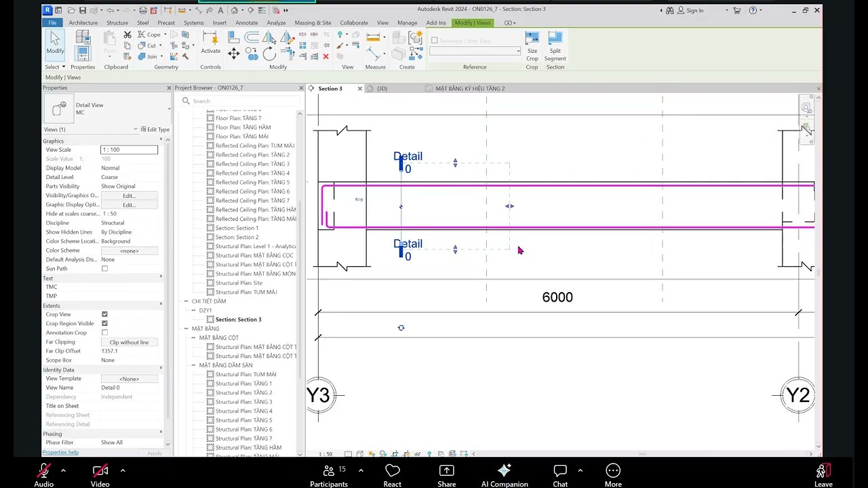This screenshot has height=488, width=868.
Task: Toggle the Annotation Crop checkbox
Action: coord(104,333)
